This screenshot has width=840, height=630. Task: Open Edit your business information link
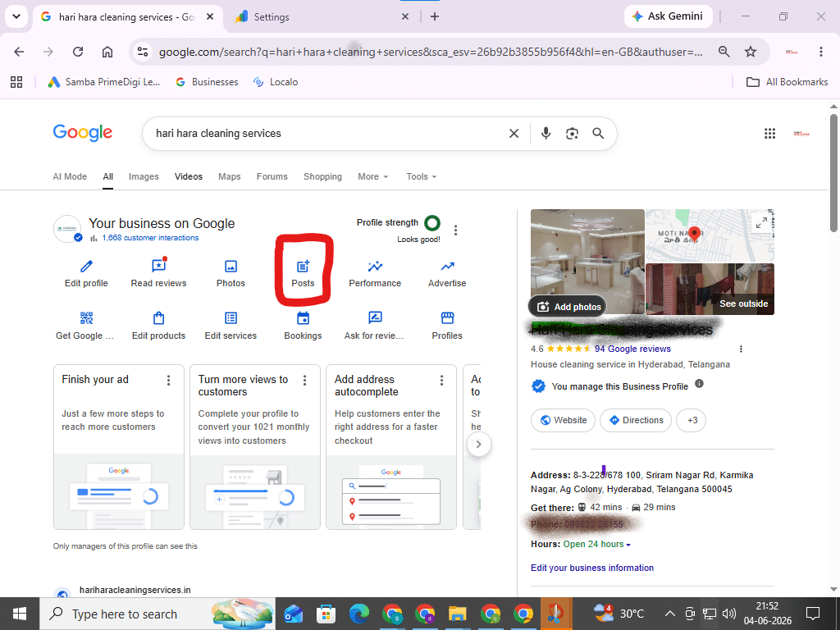(x=592, y=568)
